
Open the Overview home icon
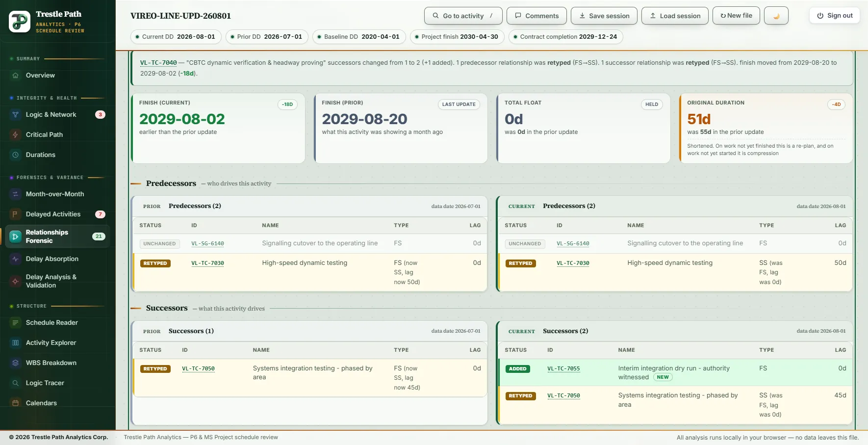(x=15, y=76)
